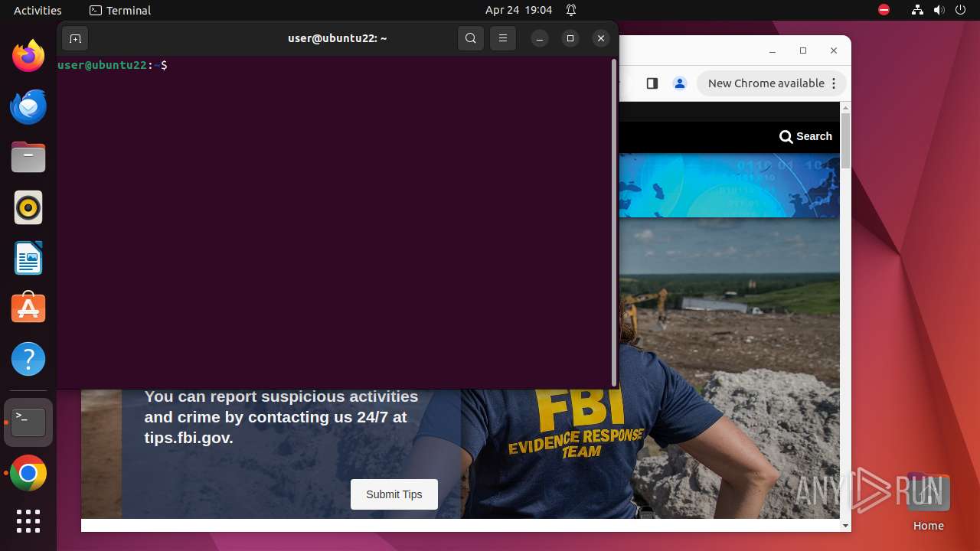Open Terminal hamburger menu

503,38
